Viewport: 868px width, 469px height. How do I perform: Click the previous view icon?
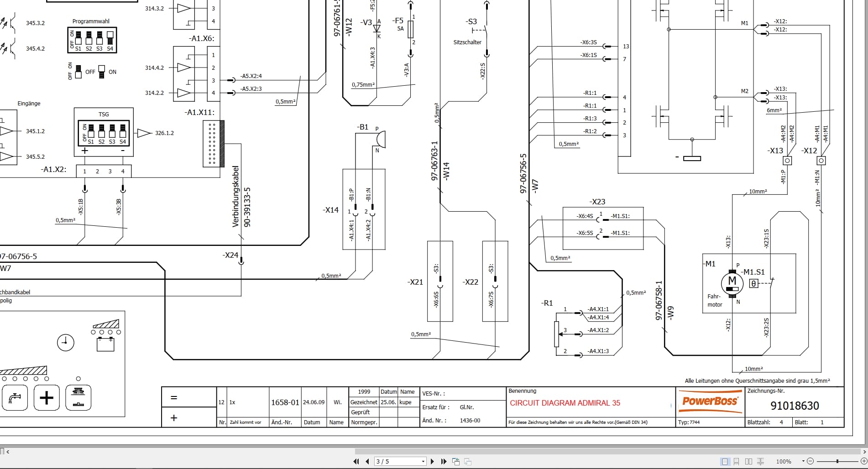coord(456,461)
